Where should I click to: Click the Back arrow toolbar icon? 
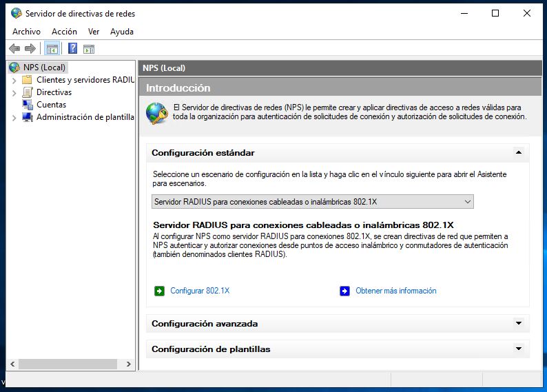click(14, 48)
